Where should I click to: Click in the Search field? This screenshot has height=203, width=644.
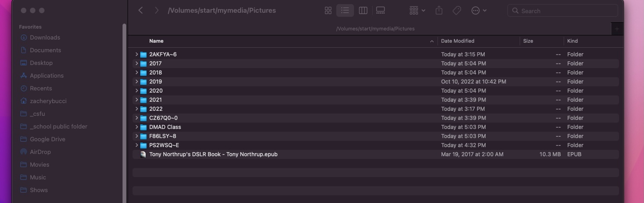point(562,10)
